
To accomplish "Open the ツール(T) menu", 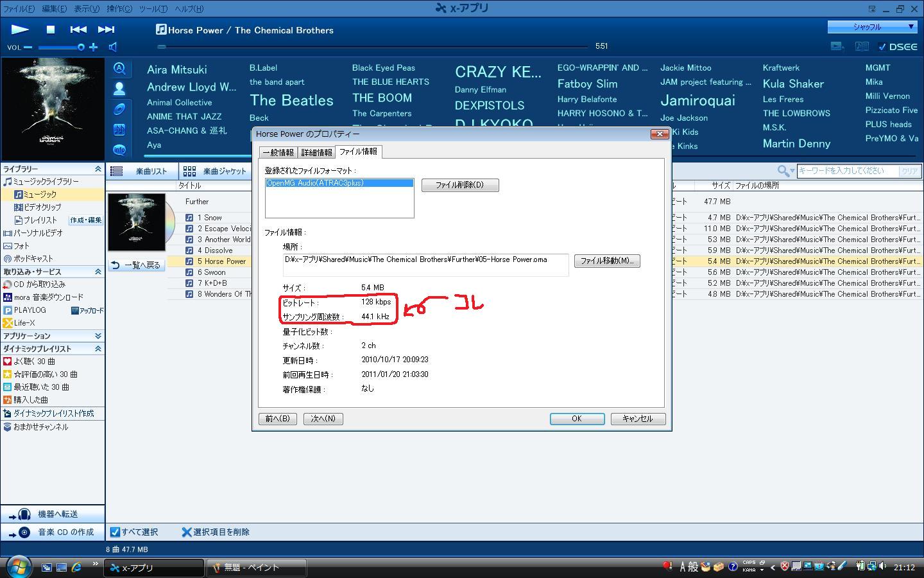I will coord(153,9).
